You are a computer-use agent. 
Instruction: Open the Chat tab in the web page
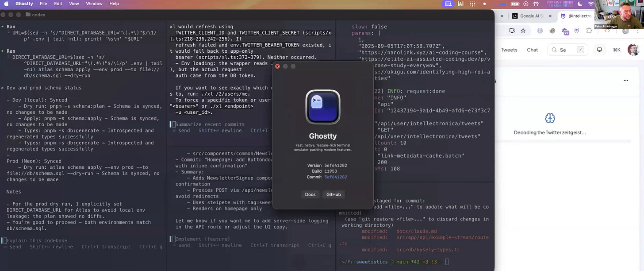tap(533, 50)
